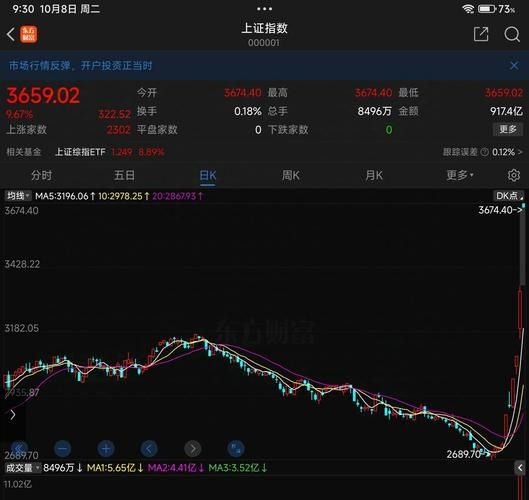This screenshot has width=529, height=500.
Task: Open tracking error detail 0.12% arrow
Action: [507, 152]
